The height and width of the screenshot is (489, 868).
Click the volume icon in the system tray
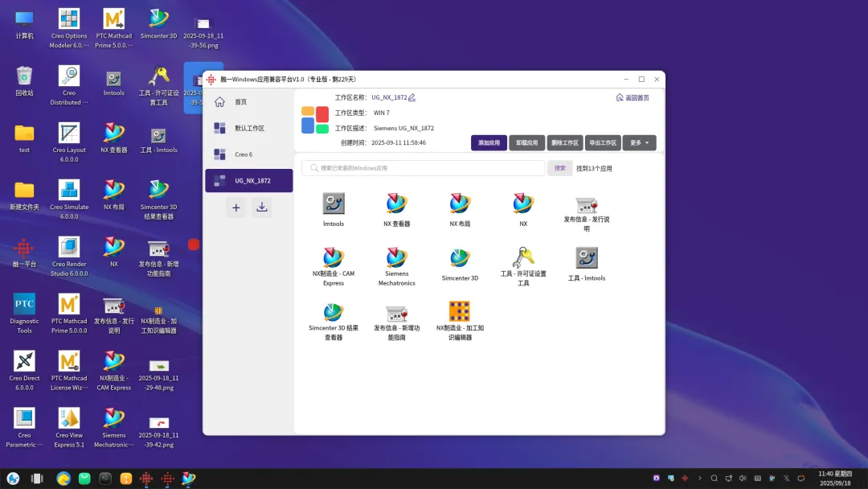coord(743,479)
